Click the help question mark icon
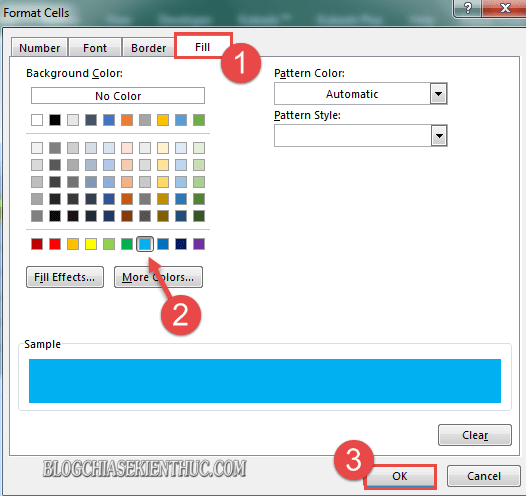The image size is (526, 496). [x=468, y=7]
